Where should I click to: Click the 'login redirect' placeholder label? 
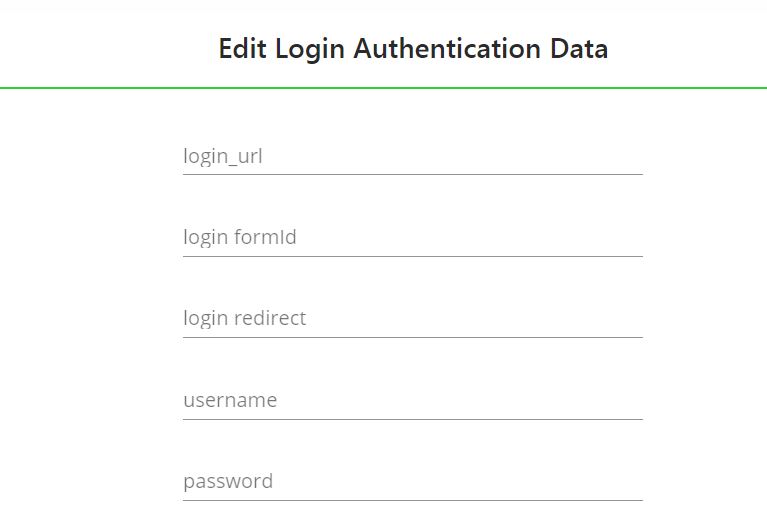pos(244,319)
